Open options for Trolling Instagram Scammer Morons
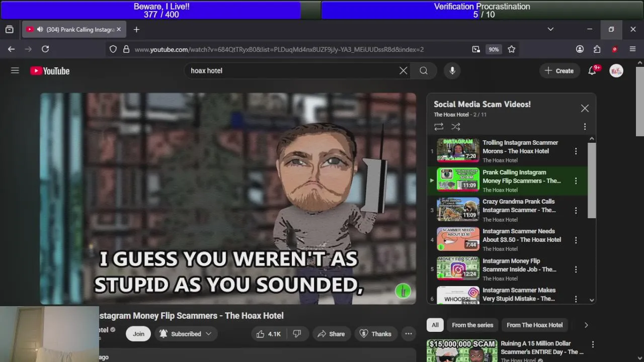644x362 pixels. pos(576,151)
